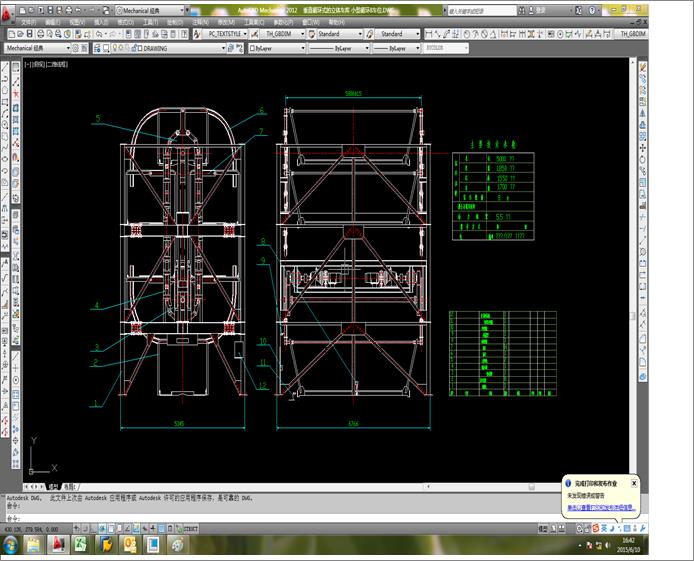Expand the Mechanical 经典 workspace dropdown
The width and height of the screenshot is (694, 561).
(69, 47)
